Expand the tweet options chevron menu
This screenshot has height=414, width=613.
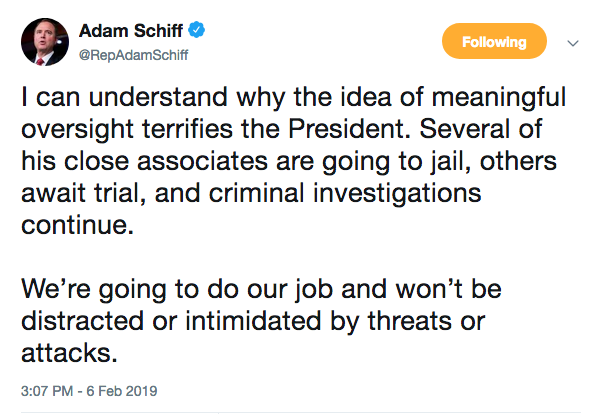point(573,43)
